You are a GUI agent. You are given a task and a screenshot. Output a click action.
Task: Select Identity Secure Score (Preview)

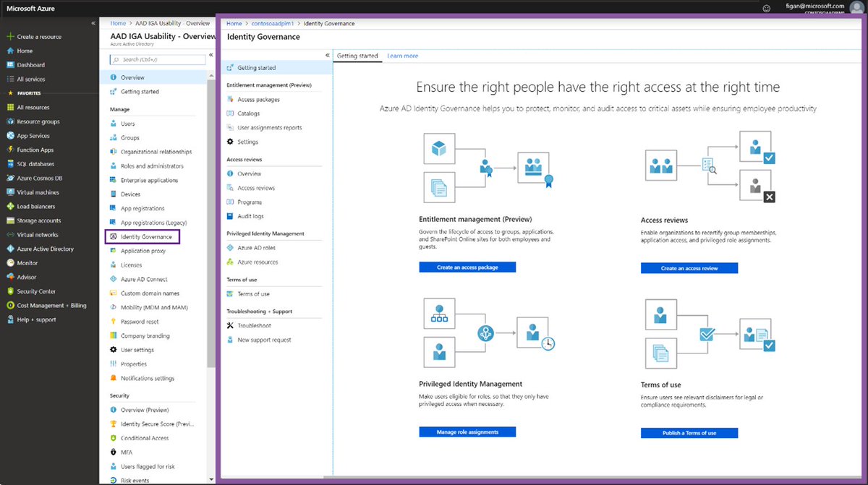pyautogui.click(x=155, y=424)
